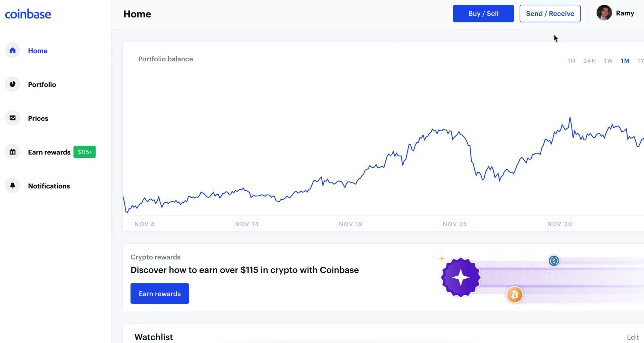
Task: Go to Portfolio in sidebar
Action: click(x=42, y=85)
